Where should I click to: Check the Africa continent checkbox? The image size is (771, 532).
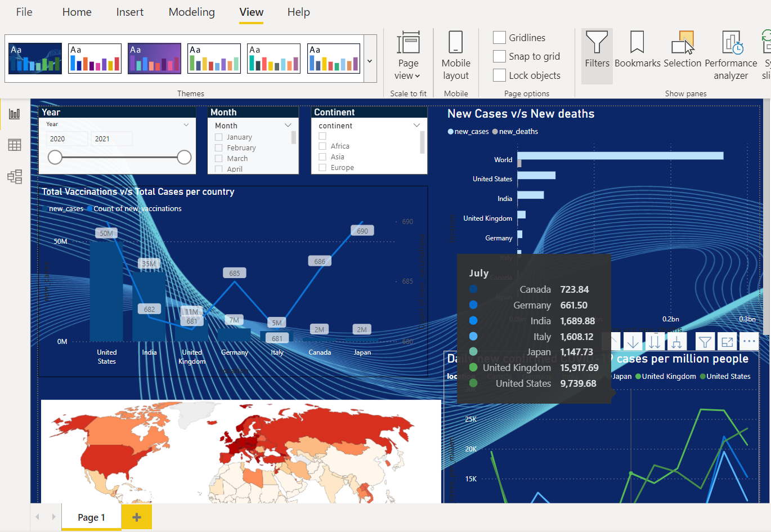click(322, 145)
